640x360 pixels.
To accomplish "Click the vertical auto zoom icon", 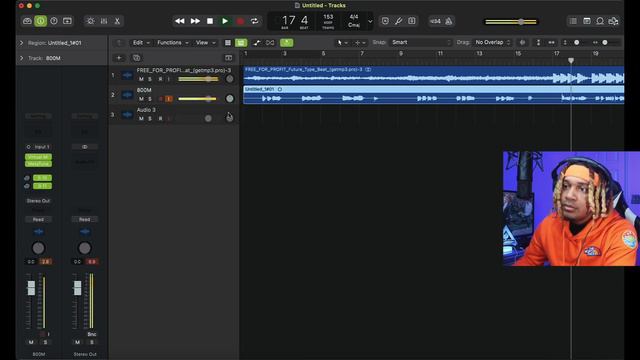I will [538, 42].
